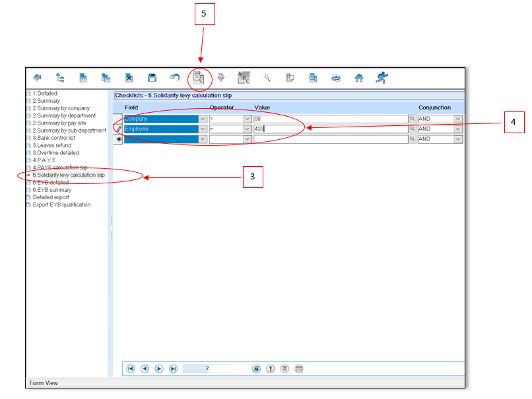
Task: Click the tree structure toolbar icon
Action: click(60, 78)
